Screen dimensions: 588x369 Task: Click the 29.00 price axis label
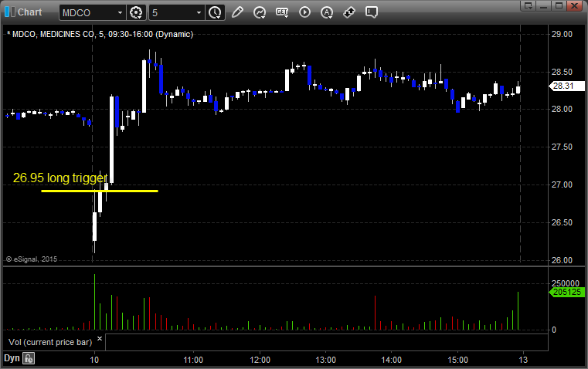(x=562, y=34)
